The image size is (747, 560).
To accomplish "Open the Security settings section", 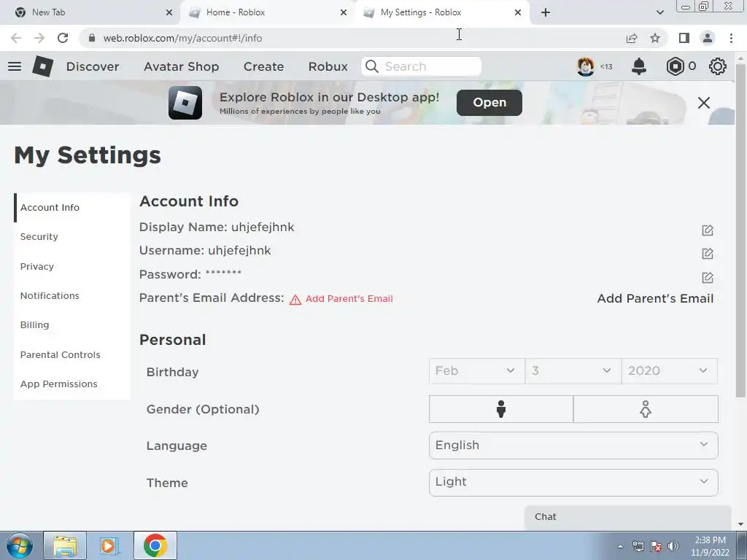I will 39,237.
